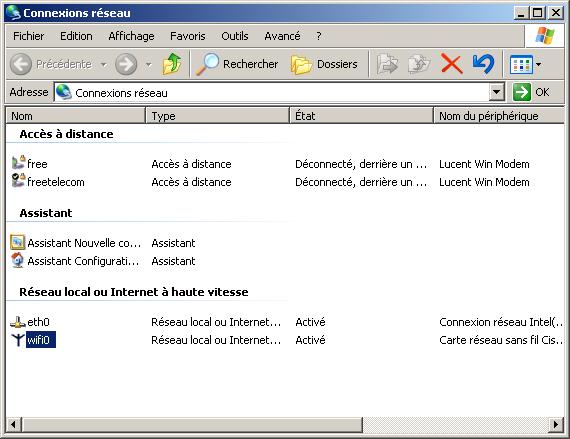
Task: Select the wifi0 wireless connection icon
Action: (x=17, y=340)
